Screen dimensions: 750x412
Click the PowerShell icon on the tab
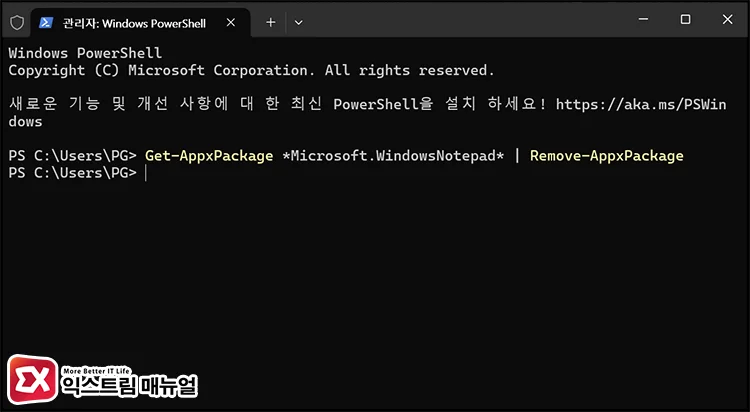[x=46, y=22]
